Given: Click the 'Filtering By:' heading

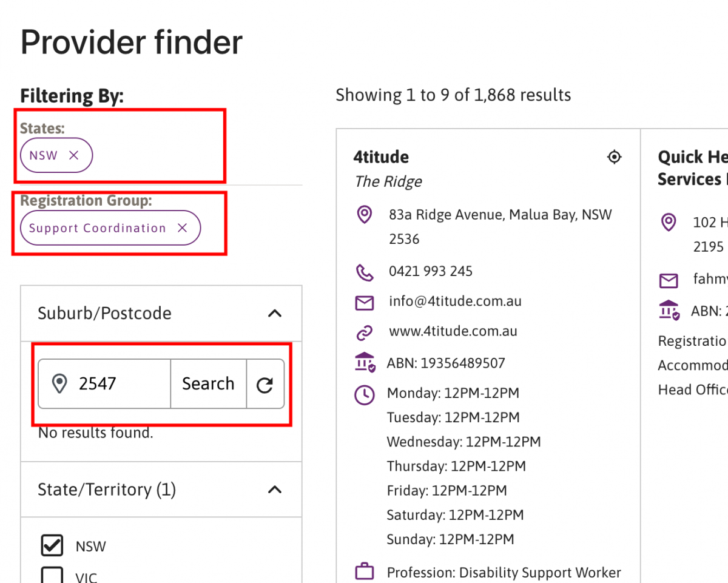Looking at the screenshot, I should 72,96.
